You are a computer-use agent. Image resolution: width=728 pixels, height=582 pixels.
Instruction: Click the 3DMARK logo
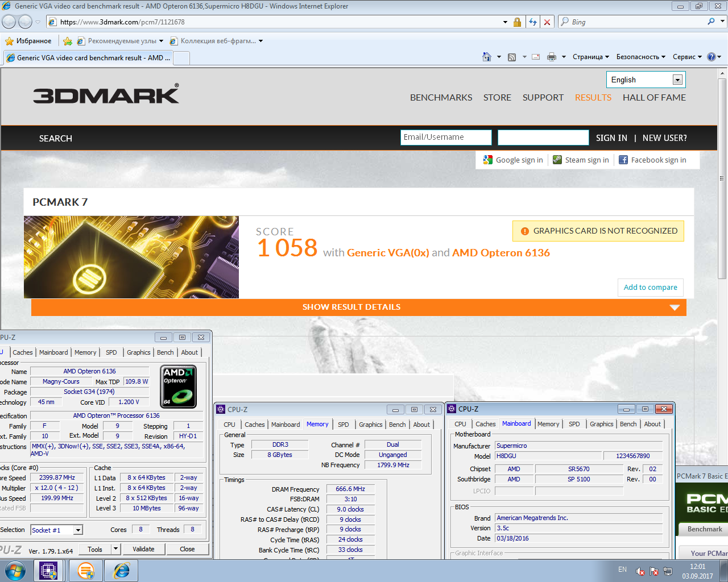point(106,94)
